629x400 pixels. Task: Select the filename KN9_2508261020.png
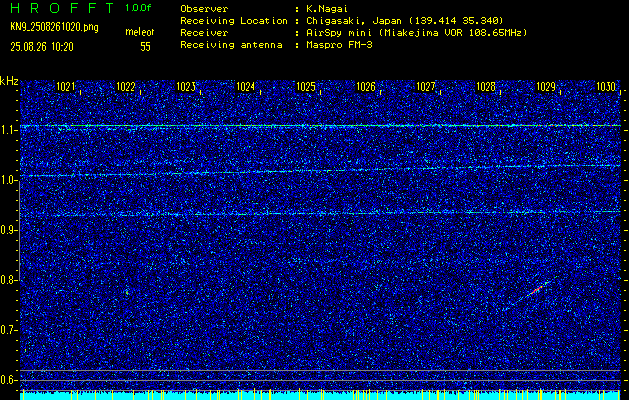[54, 28]
